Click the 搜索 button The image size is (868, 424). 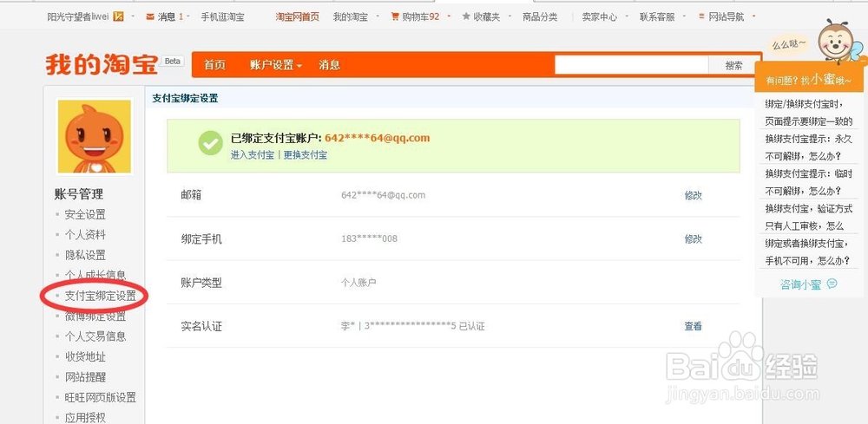tap(734, 65)
